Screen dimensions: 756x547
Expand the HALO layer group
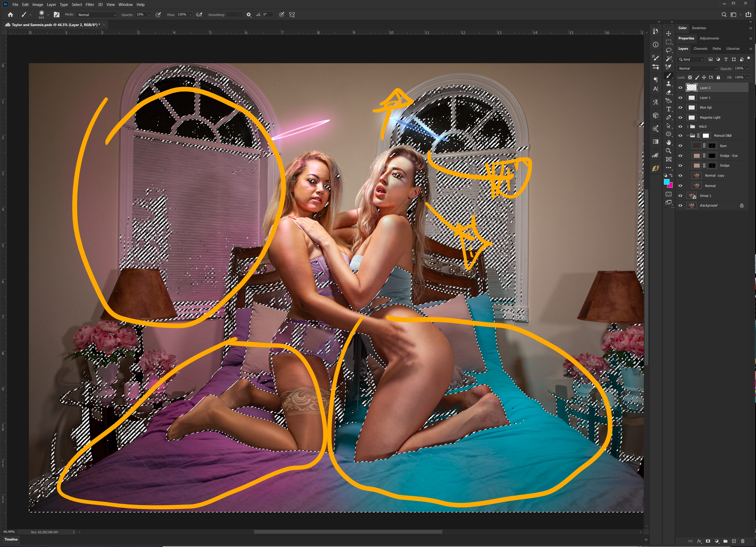(x=687, y=127)
